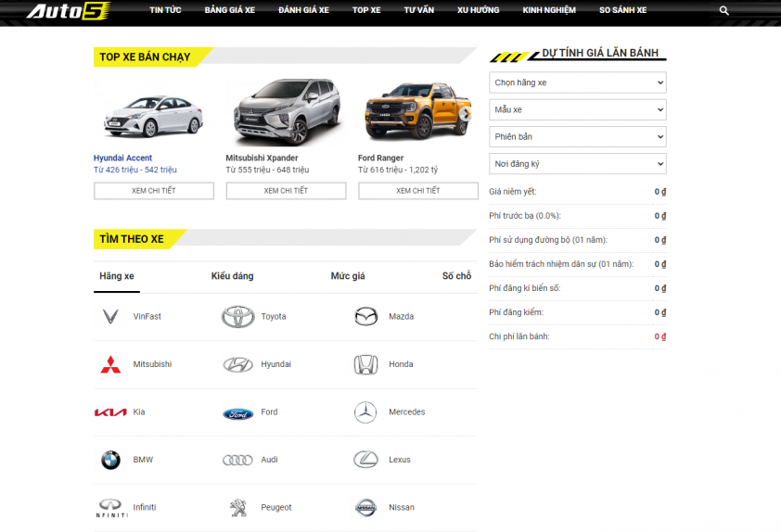Open the Mitsubishi Xpander title link

click(x=262, y=158)
